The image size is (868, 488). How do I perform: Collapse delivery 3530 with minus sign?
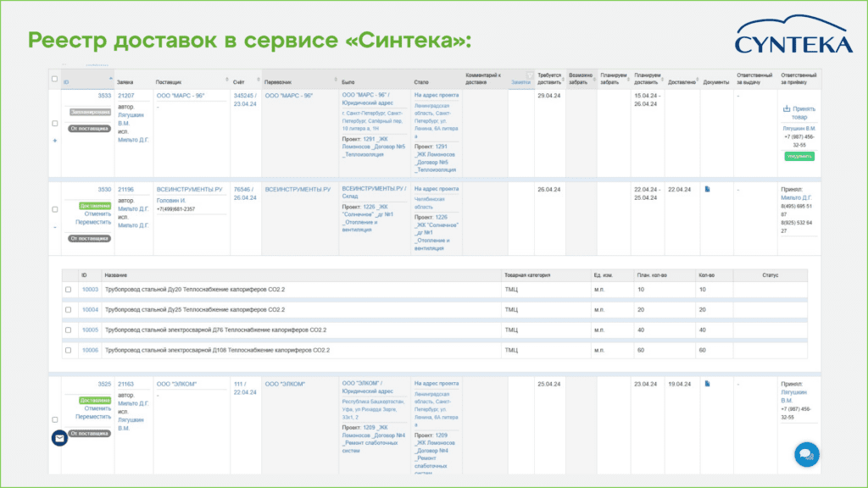tap(55, 227)
